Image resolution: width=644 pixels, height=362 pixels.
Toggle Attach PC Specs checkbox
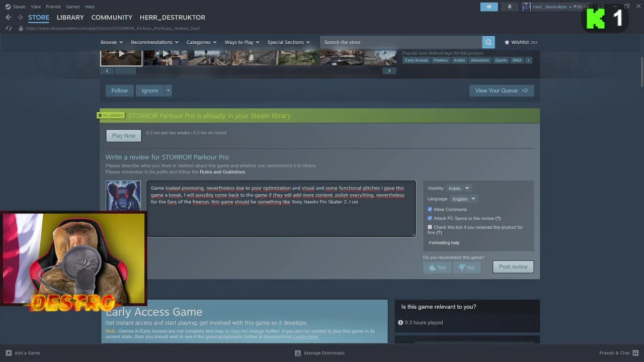click(430, 218)
